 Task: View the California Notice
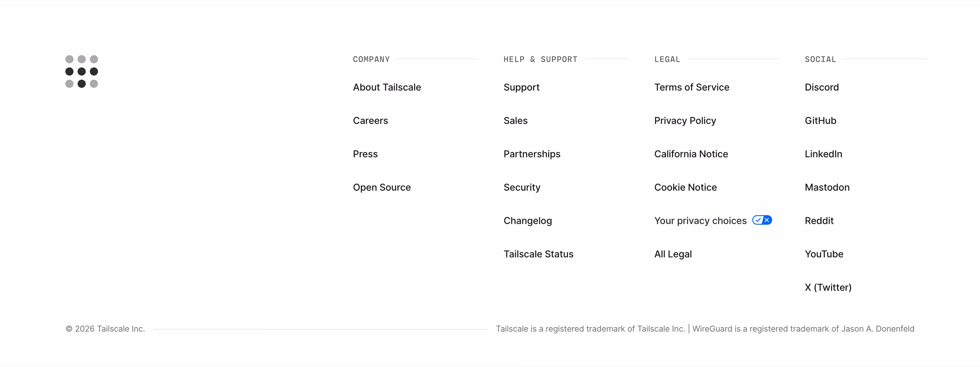pyautogui.click(x=691, y=154)
